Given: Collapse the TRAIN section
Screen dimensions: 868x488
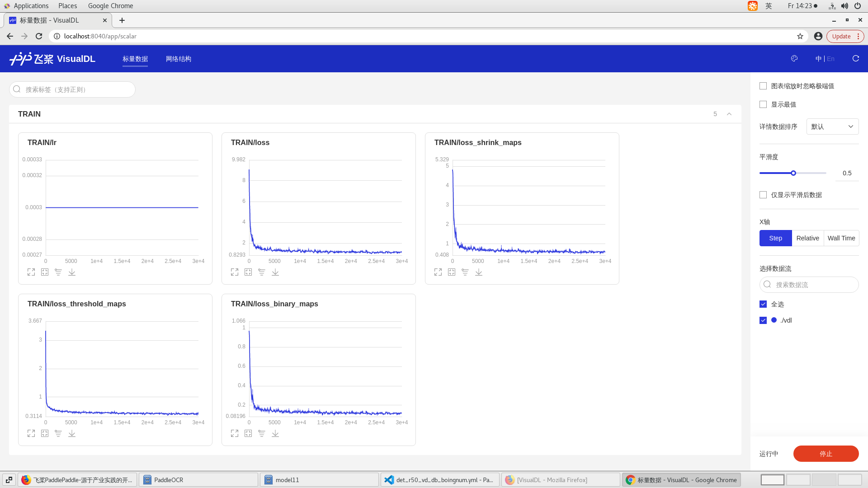Looking at the screenshot, I should [x=729, y=114].
